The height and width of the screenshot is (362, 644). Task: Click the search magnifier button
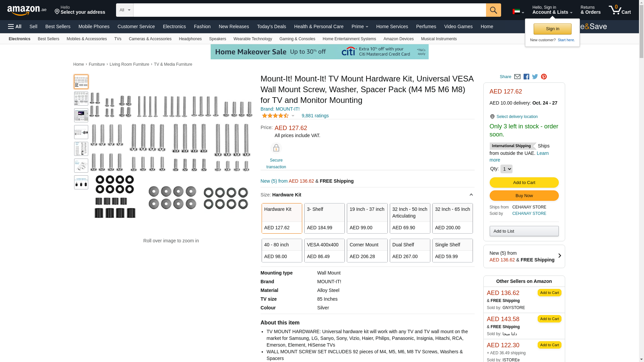click(x=493, y=10)
